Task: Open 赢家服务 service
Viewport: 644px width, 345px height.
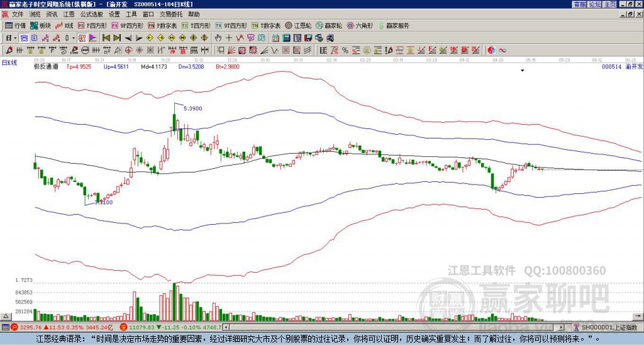Action: (x=394, y=26)
